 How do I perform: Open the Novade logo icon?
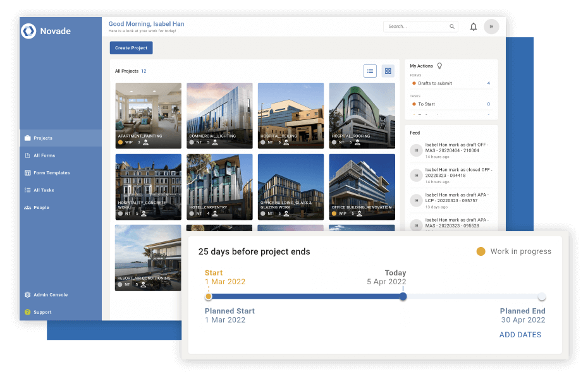(x=28, y=30)
